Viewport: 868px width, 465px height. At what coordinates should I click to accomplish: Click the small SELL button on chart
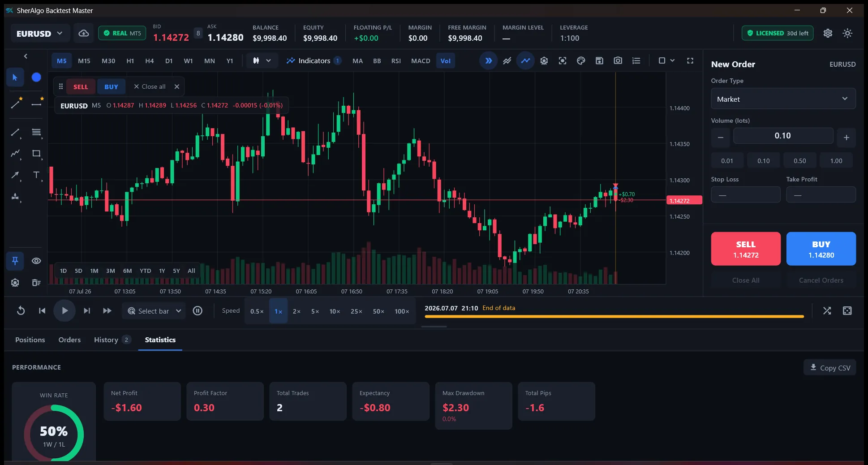(81, 87)
